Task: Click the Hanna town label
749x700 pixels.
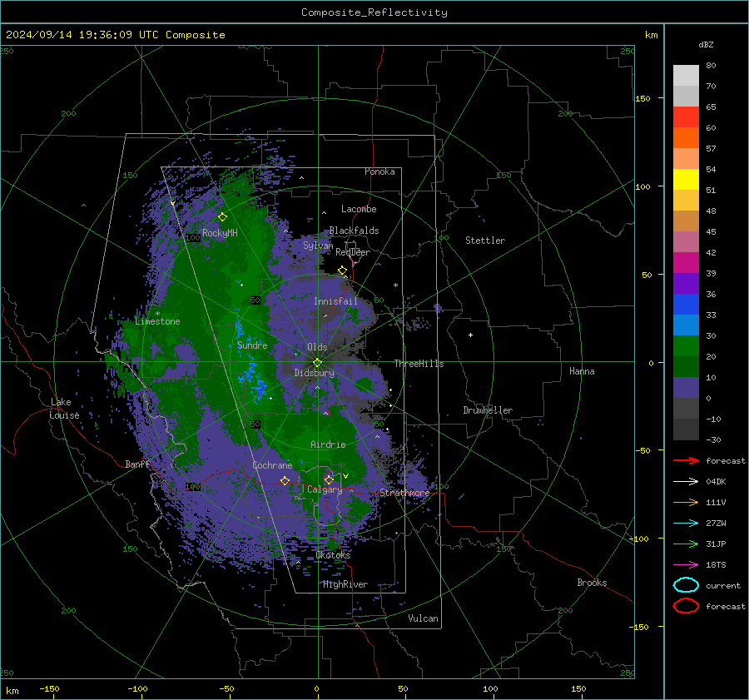Action: [x=582, y=371]
